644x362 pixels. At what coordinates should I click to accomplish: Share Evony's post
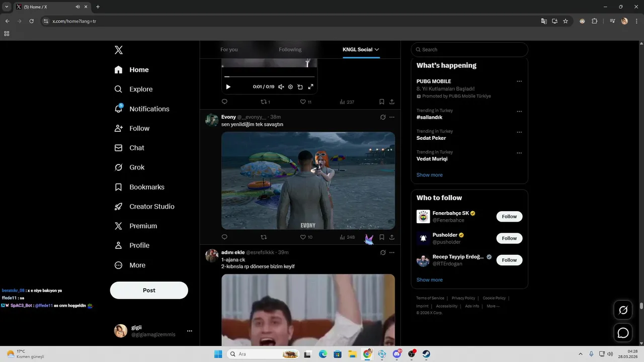click(391, 237)
